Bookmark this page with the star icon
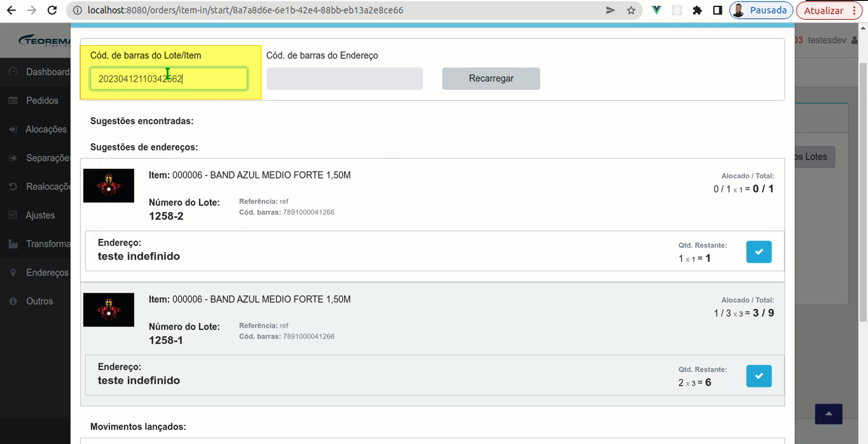Image resolution: width=868 pixels, height=444 pixels. [x=631, y=10]
